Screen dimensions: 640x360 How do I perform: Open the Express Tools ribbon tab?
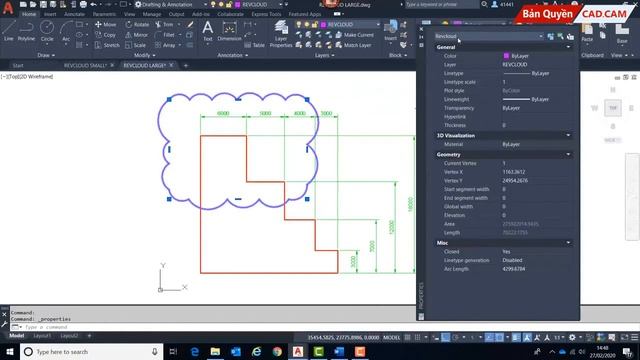[266, 14]
